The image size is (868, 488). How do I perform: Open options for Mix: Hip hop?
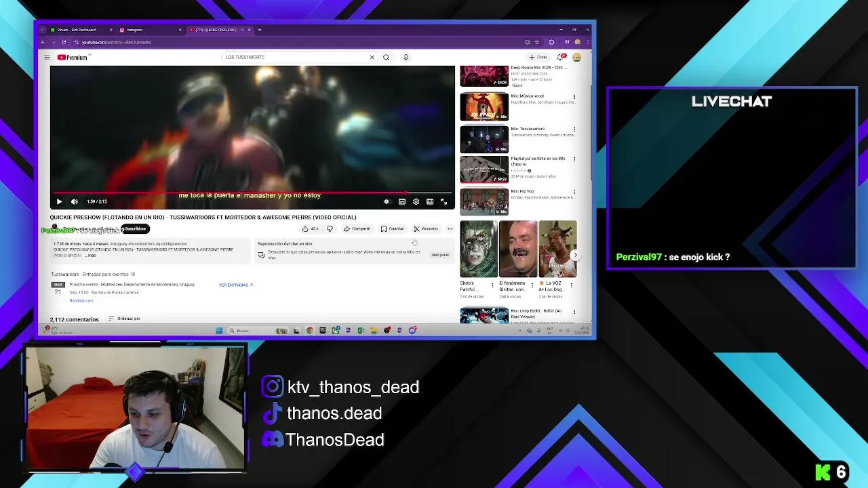click(x=574, y=192)
